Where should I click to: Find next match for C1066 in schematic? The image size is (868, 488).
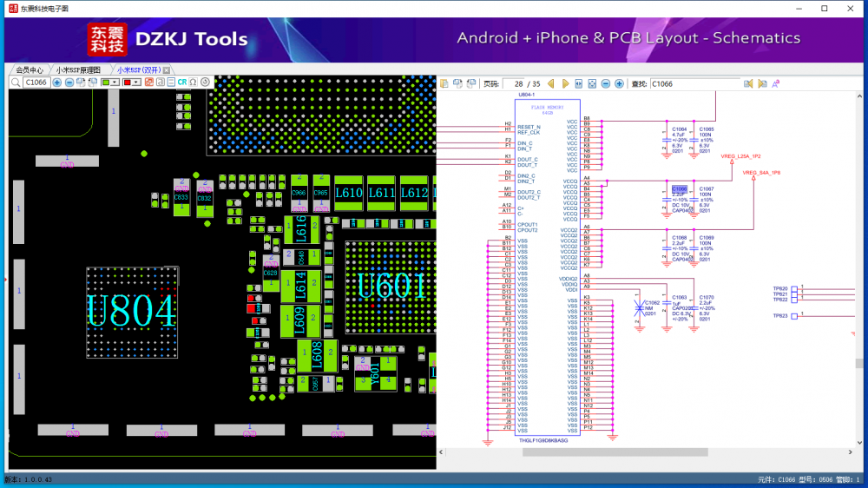tap(762, 84)
